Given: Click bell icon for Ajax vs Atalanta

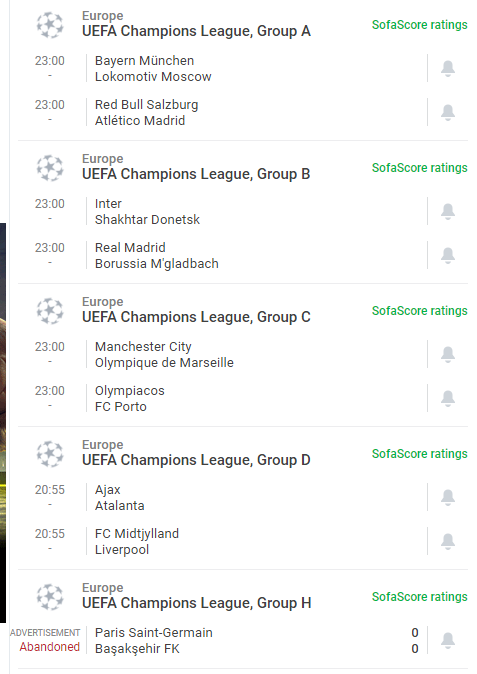Looking at the screenshot, I should coord(448,497).
